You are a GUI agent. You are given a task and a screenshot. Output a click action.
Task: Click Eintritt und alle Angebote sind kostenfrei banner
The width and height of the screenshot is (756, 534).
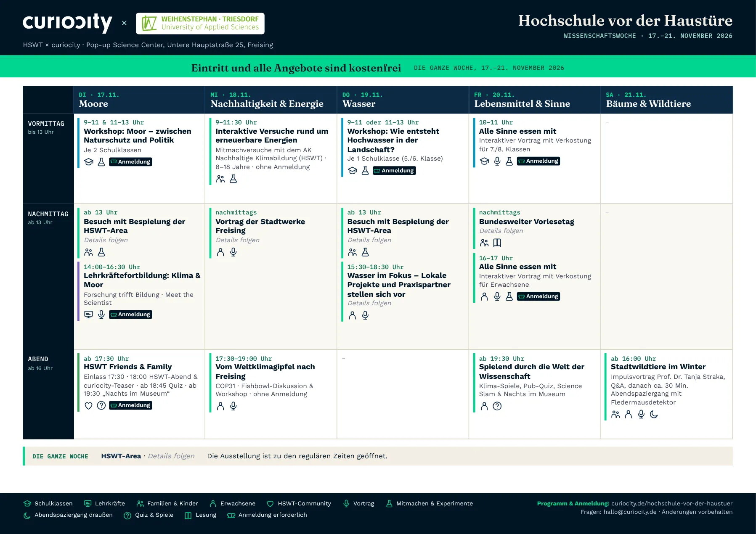tap(296, 68)
